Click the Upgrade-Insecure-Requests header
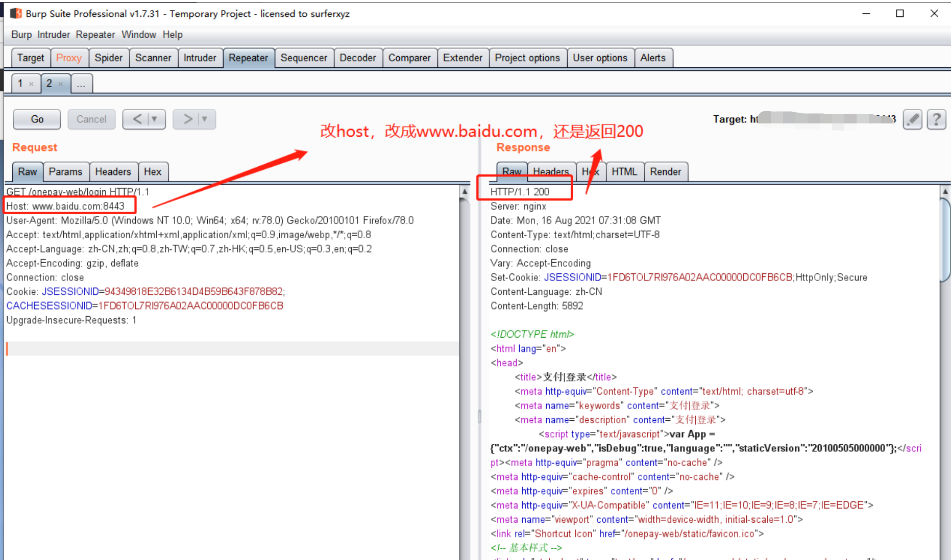 71,320
